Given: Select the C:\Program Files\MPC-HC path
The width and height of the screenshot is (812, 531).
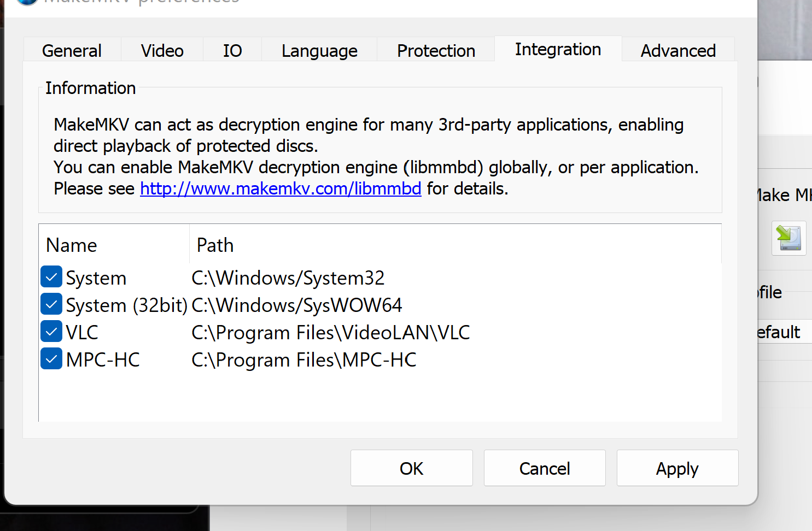Looking at the screenshot, I should point(304,360).
